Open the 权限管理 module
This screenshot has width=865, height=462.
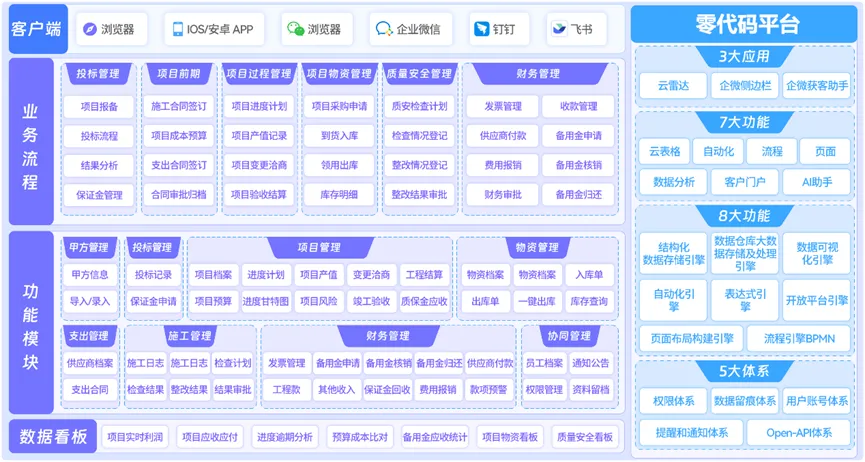pos(544,390)
